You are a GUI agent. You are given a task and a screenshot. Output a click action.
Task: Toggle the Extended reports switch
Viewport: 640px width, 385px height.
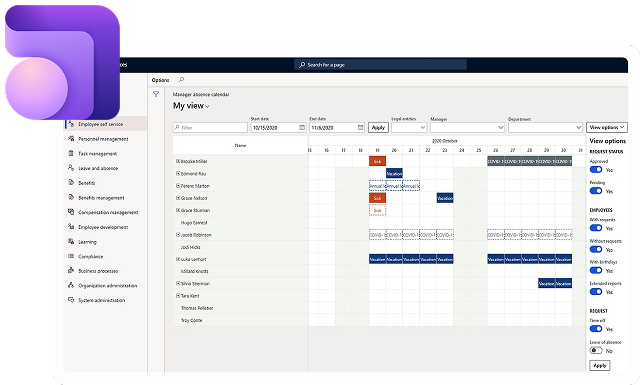596,292
